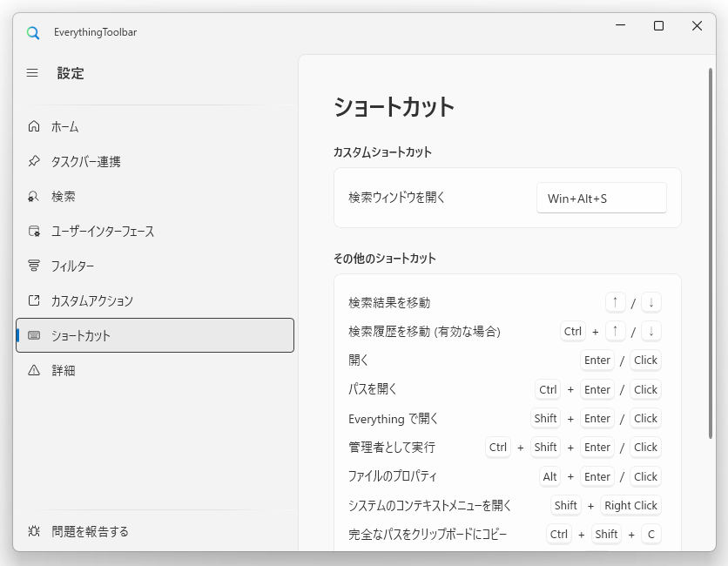Click the filter icon beside フィルター
Viewport: 728px width, 566px height.
coord(34,266)
